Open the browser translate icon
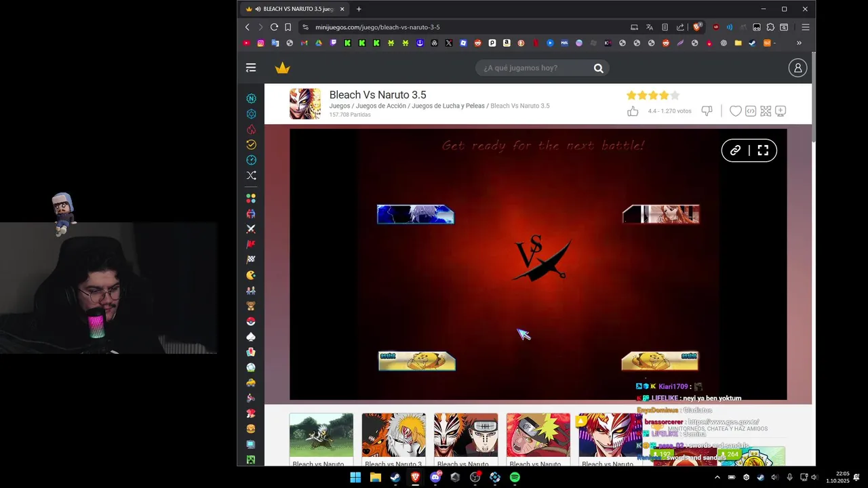Image resolution: width=868 pixels, height=488 pixels. (x=650, y=27)
